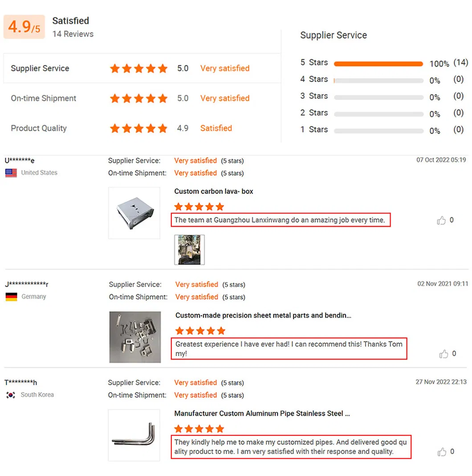472x476 pixels.
Task: Click the 4.9/5 overall rating badge
Action: point(24,28)
